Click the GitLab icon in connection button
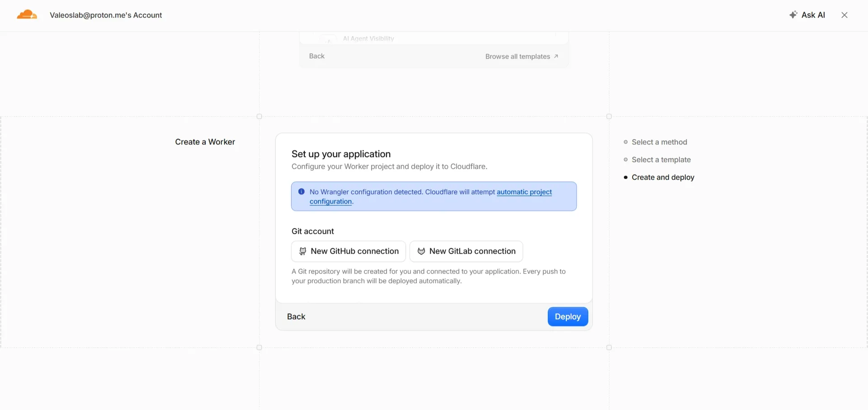The height and width of the screenshot is (410, 868). tap(421, 252)
